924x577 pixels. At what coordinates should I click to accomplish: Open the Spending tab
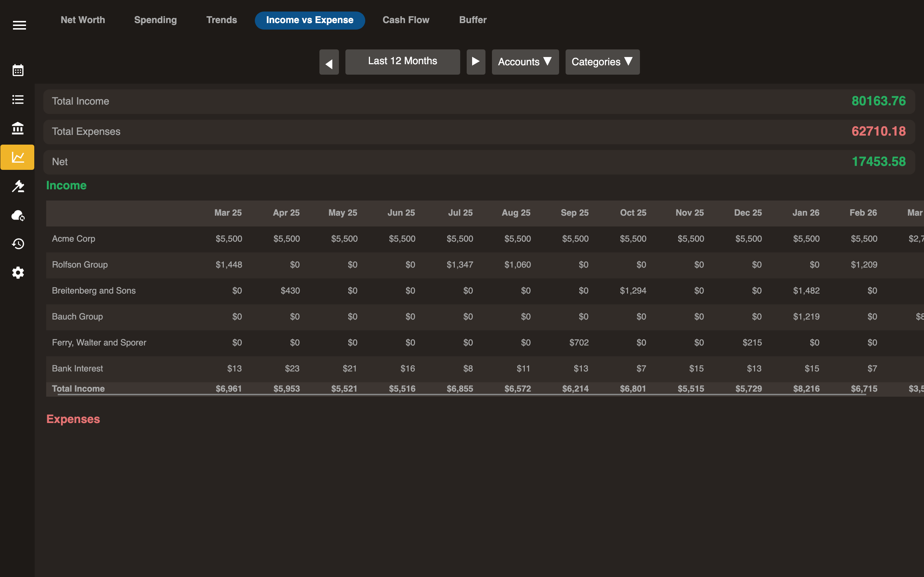tap(156, 20)
